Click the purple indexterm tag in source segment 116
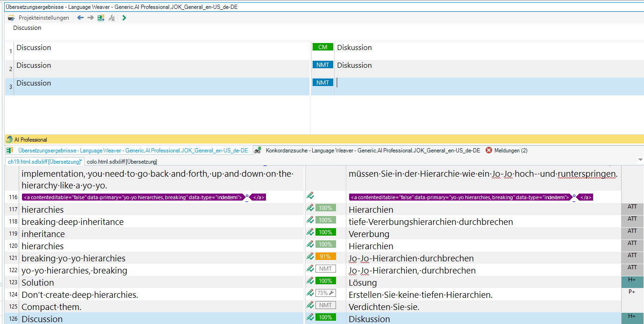 tap(134, 197)
